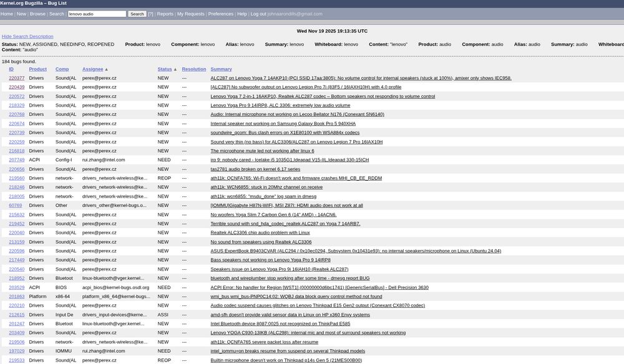Open the Home link in header
The height and width of the screenshot is (364, 624).
[x=7, y=14]
